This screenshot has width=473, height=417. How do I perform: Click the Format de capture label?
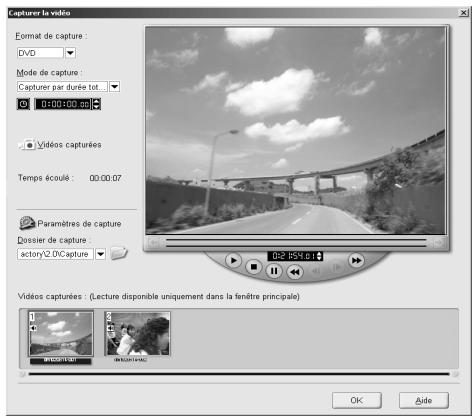51,36
